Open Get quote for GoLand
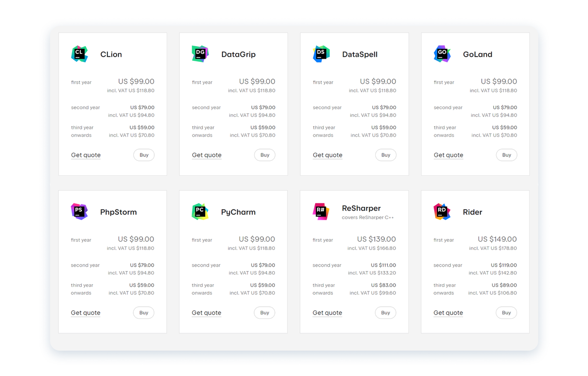The image size is (588, 376). click(x=448, y=155)
